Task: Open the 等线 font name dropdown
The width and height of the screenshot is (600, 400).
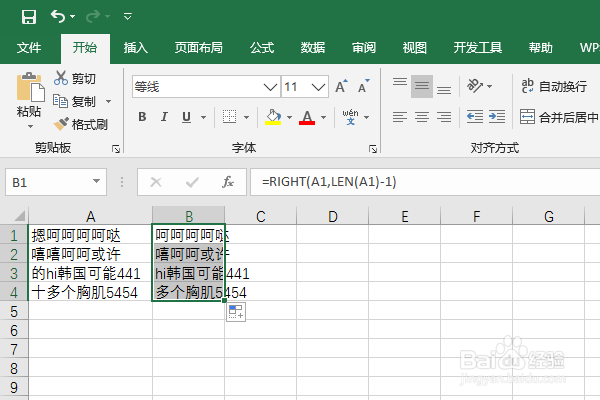Action: coord(270,87)
